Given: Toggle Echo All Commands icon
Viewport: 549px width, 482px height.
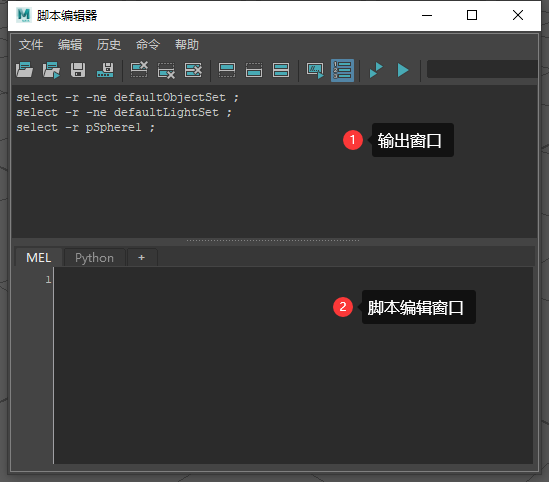Looking at the screenshot, I should [x=315, y=70].
